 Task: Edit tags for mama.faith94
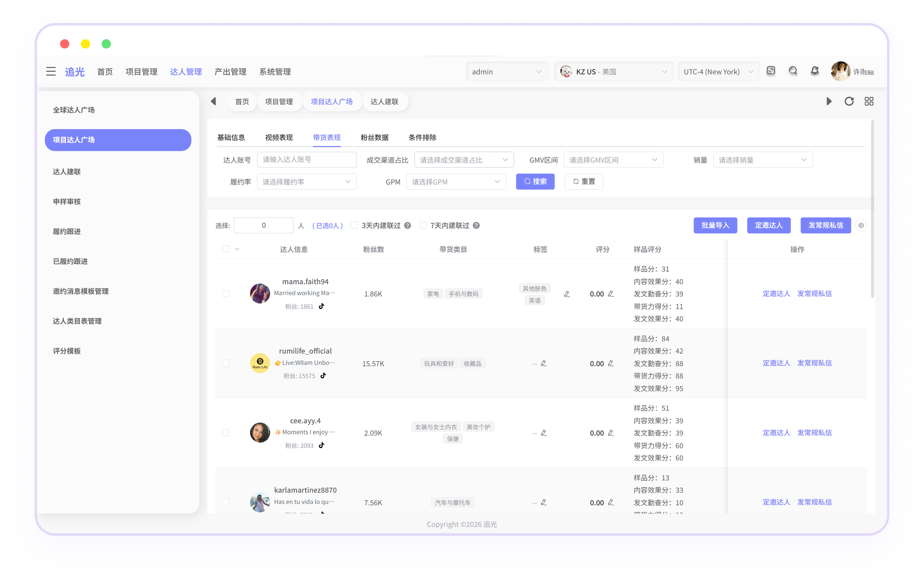567,294
